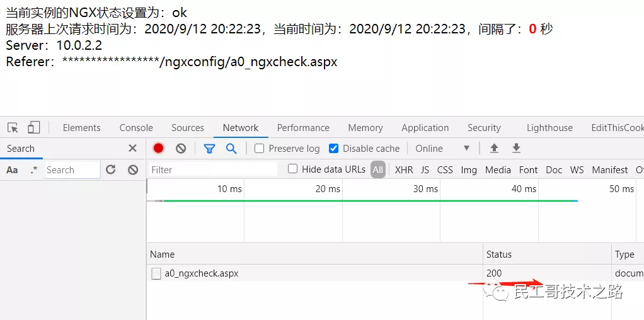Screen dimensions: 644x320
Task: Toggle the network filter funnel icon
Action: (209, 149)
